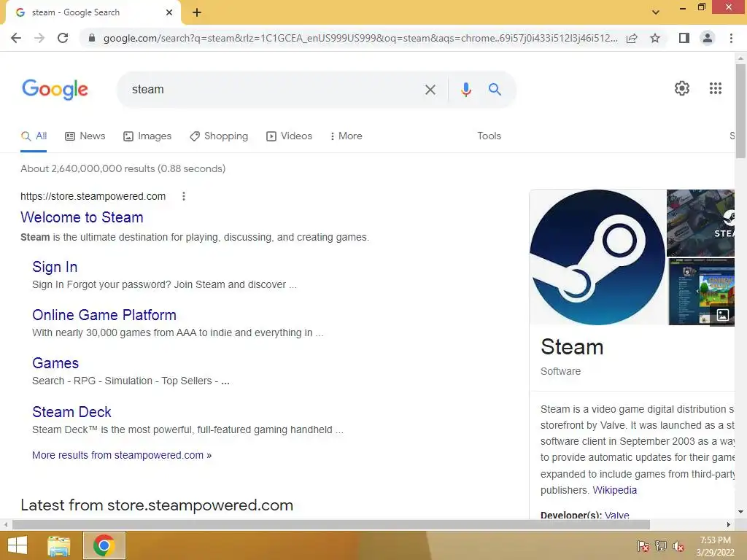Click the vertical scrollbar thumb
The image size is (747, 560).
(740, 111)
